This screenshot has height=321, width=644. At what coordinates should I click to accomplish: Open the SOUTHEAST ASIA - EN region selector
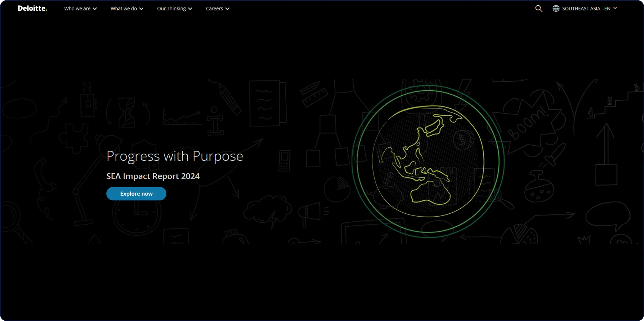coord(588,8)
